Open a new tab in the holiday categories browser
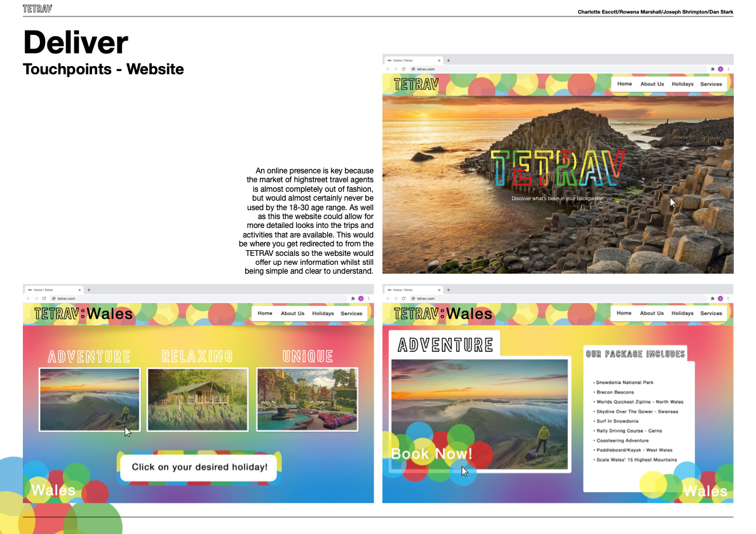Image resolution: width=756 pixels, height=534 pixels. pyautogui.click(x=89, y=290)
